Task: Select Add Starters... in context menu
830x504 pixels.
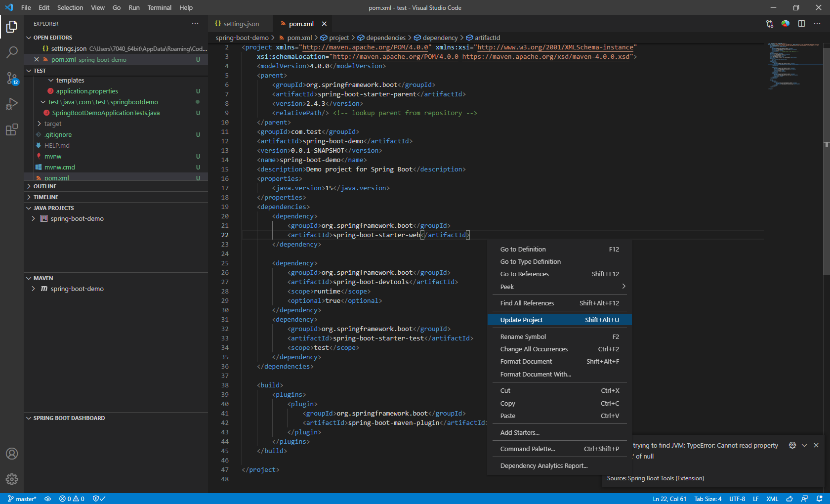Action: point(559,432)
